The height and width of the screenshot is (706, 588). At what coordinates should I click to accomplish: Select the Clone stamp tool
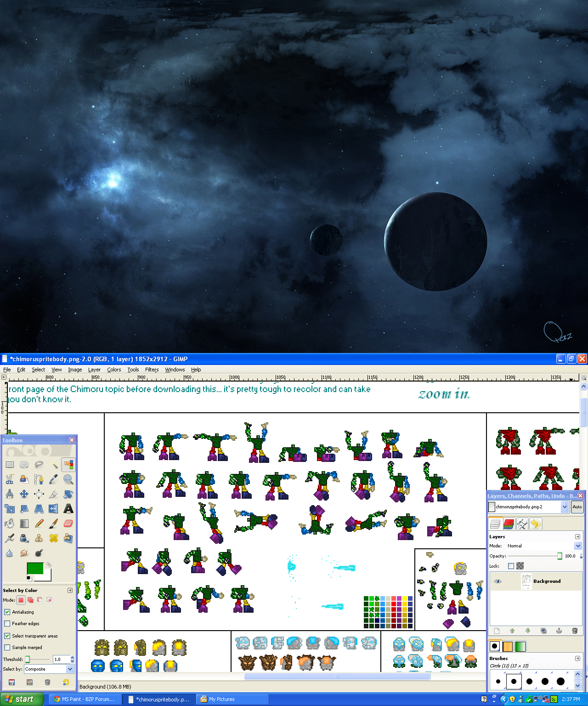(39, 538)
